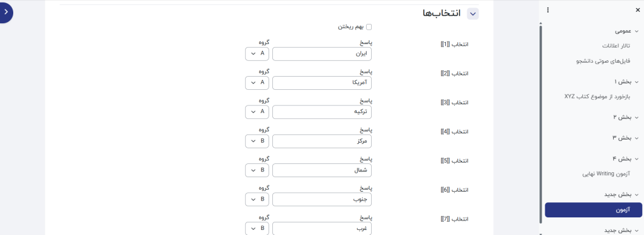Open تالار اعلانات forum link
Viewport: 644px width, 235px height.
point(616,46)
